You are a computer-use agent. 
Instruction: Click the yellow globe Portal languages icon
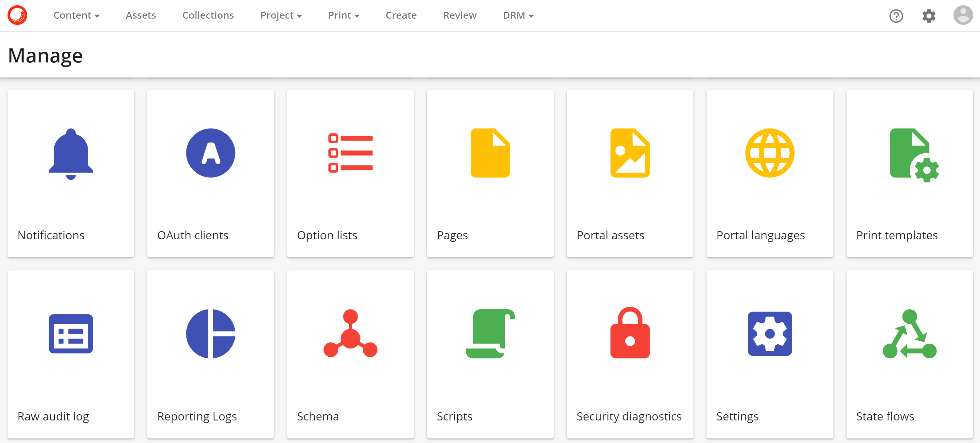coord(770,153)
